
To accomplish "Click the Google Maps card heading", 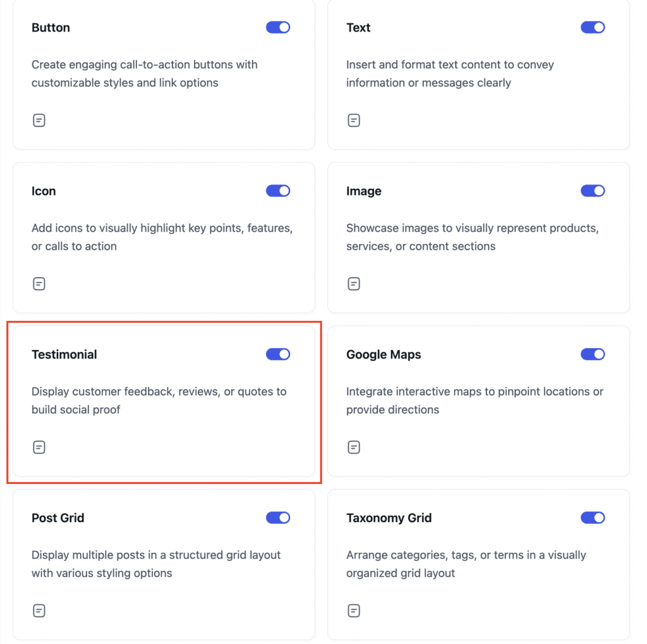I will [384, 355].
